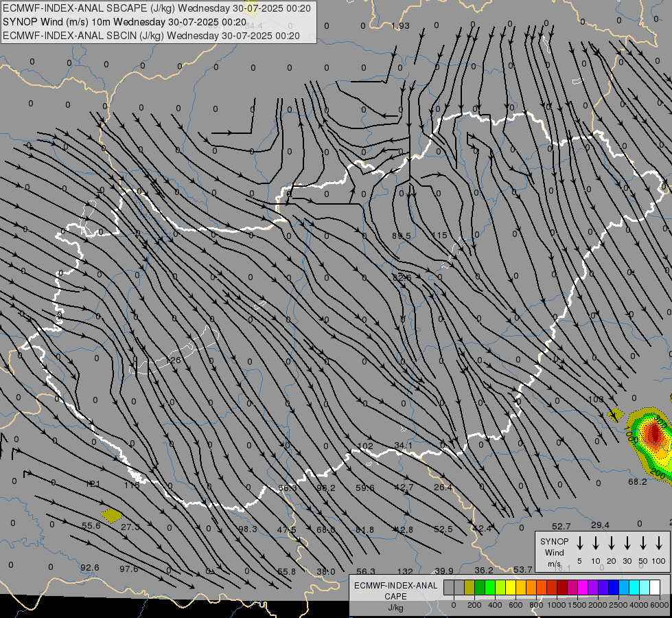
Task: Click the wind legend arrow for 100 m/s
Action: coord(659,543)
